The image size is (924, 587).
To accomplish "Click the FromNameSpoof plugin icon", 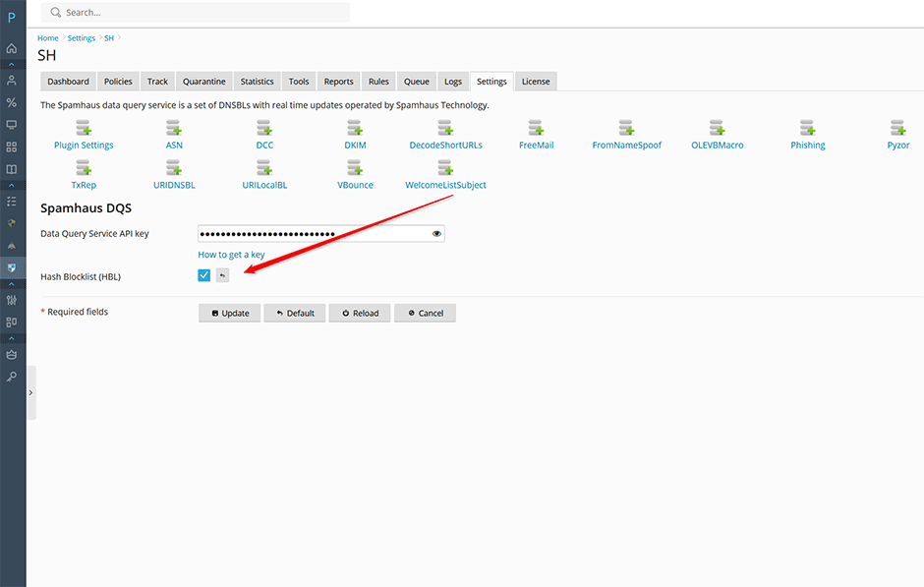I will click(626, 128).
